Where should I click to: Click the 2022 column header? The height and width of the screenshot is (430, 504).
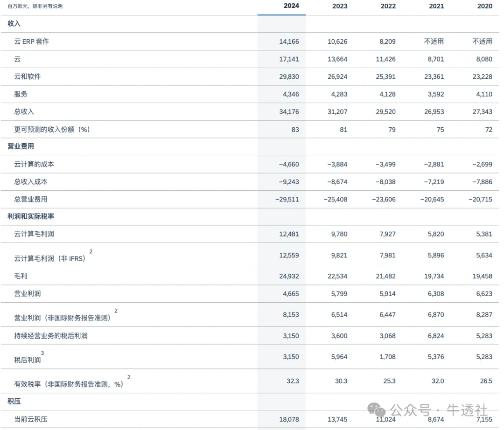(x=388, y=6)
